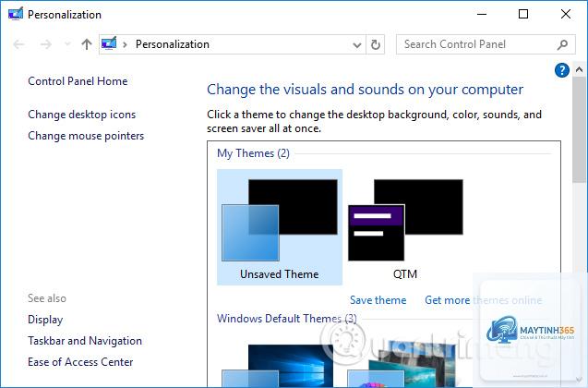Click the blue Help question mark icon
588x388 pixels.
point(562,70)
